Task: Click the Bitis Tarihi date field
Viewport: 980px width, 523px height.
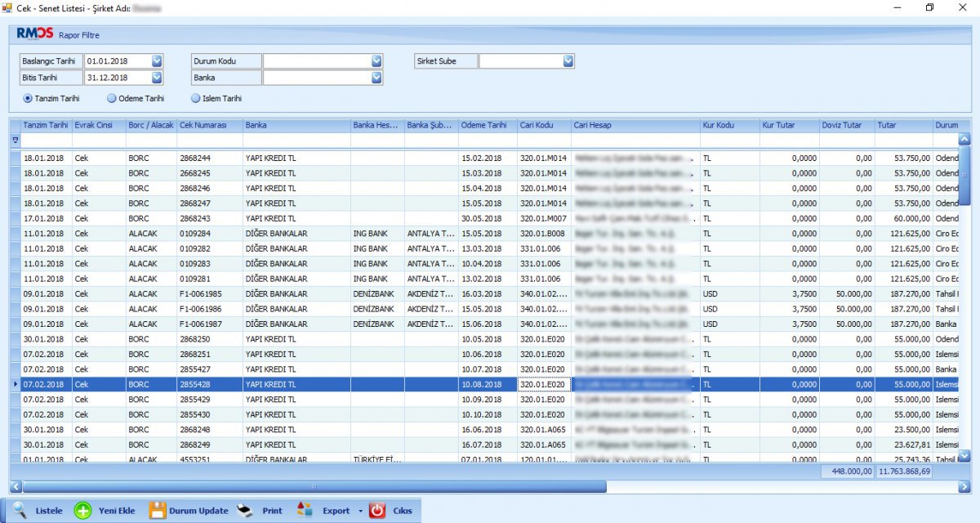Action: (x=117, y=78)
